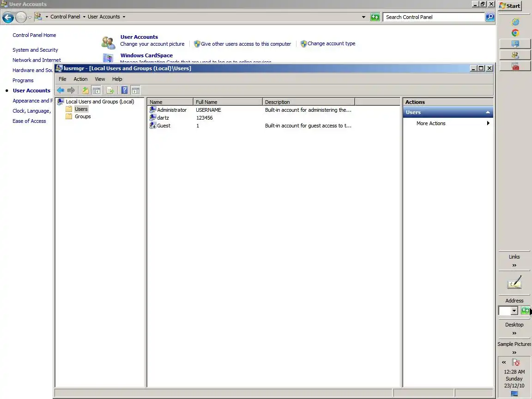Open the View menu
The height and width of the screenshot is (399, 532).
[100, 79]
